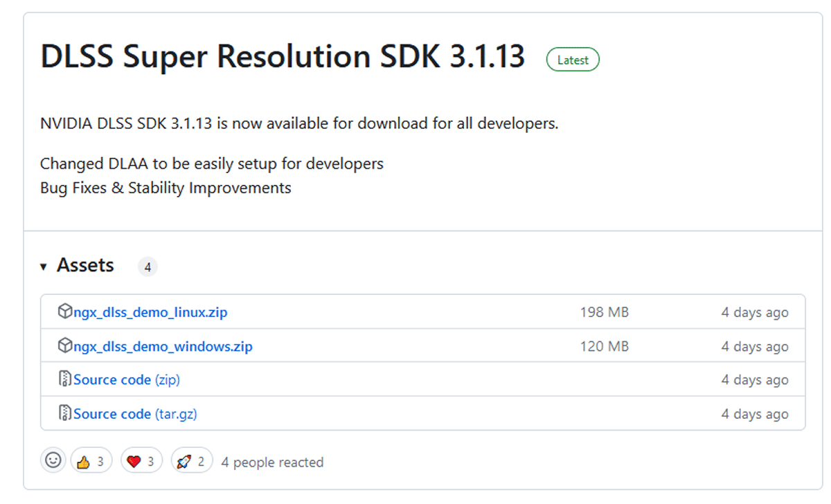Download ngx_dlss_demo_linux.zip
Screen dimensions: 831x504
150,312
